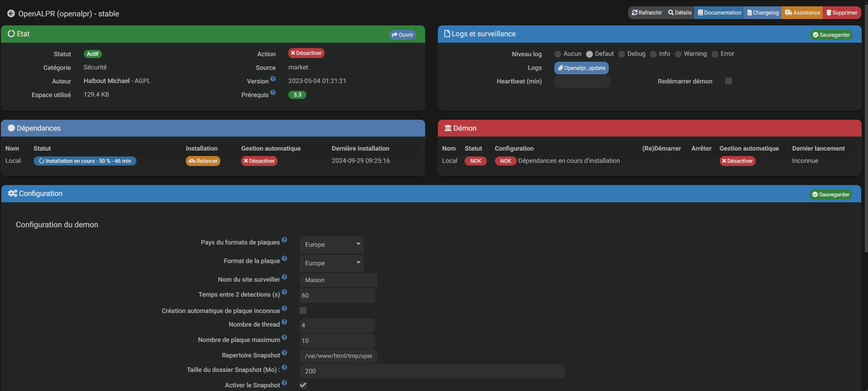Open help icon for Création automatique de plaque inconnue
The image size is (868, 391).
[x=284, y=308]
